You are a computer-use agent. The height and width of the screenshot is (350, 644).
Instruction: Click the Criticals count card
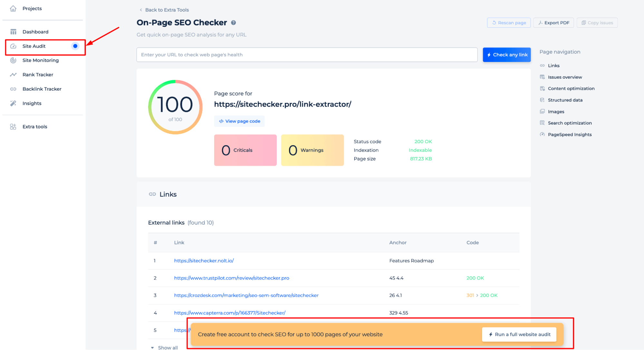245,150
